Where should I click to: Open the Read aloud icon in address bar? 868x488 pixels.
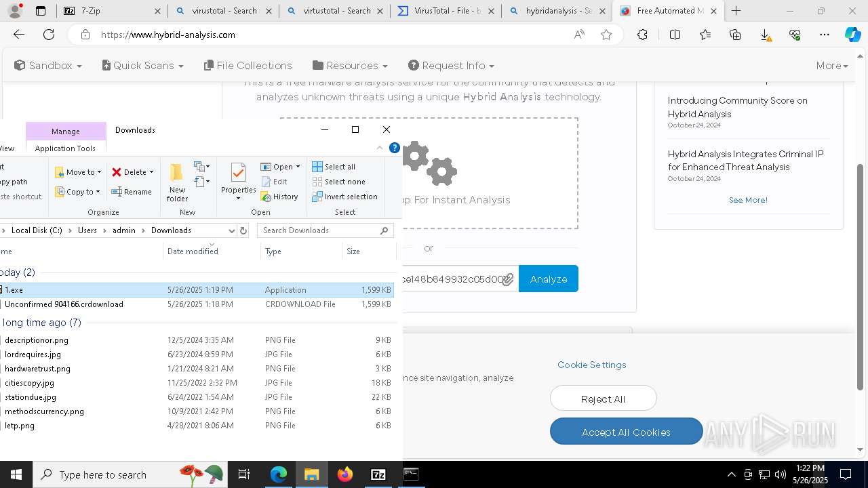tap(578, 35)
